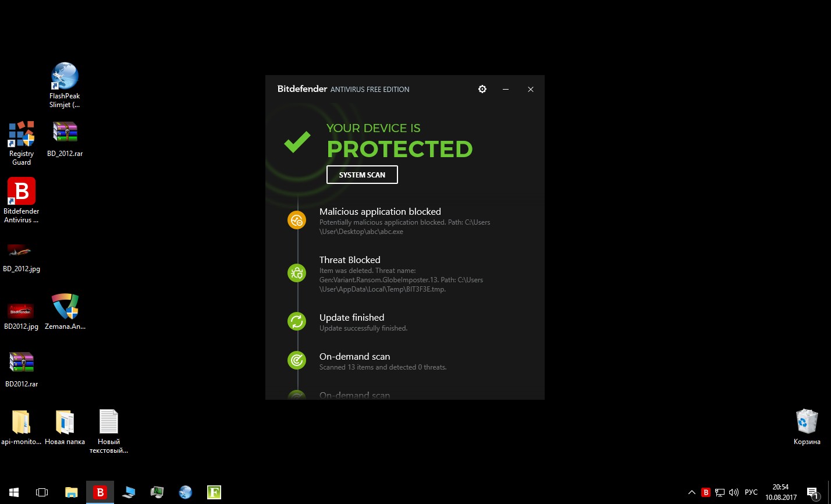
Task: Click the green-screen monitor icon on the taskbar
Action: [x=157, y=492]
